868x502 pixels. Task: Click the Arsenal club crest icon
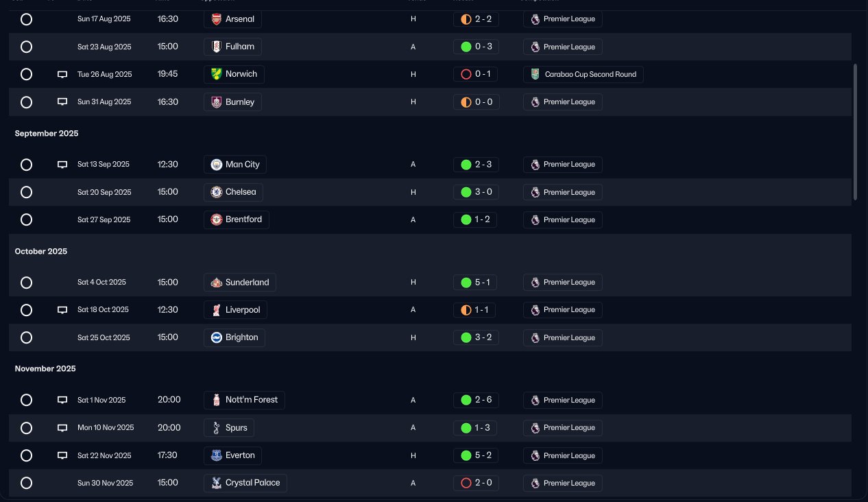(x=216, y=19)
